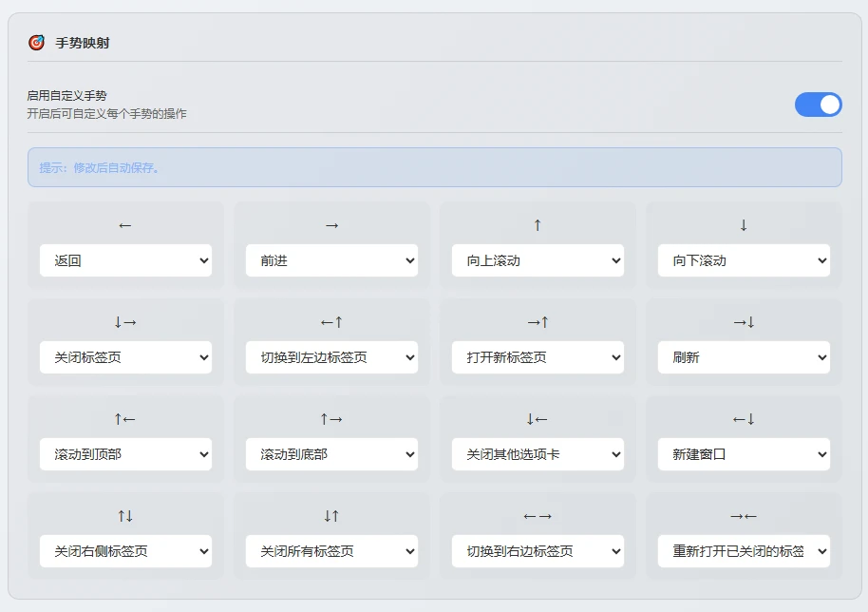Screen dimensions: 868x612
Task: Change the 向上滚动 gesture dropdown
Action: coord(537,259)
